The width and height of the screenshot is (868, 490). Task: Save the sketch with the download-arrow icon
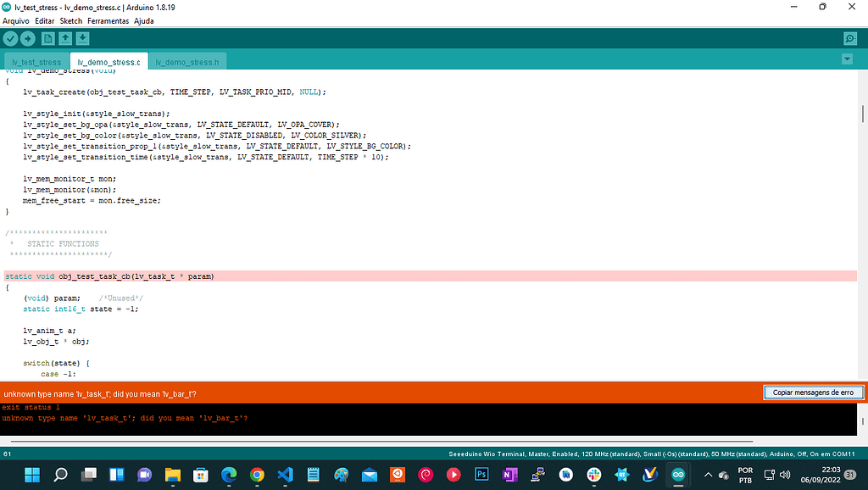pos(81,37)
